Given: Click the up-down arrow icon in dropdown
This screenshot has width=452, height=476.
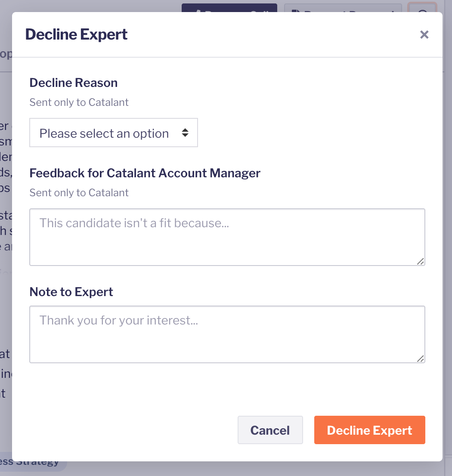Looking at the screenshot, I should click(185, 133).
